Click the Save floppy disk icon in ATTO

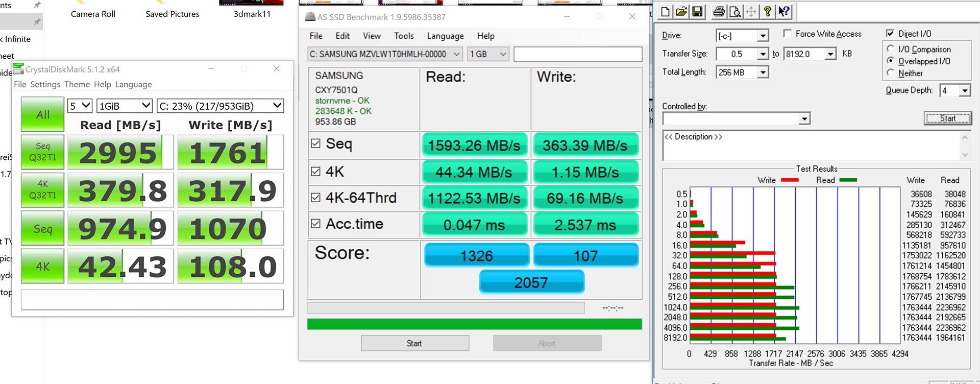pyautogui.click(x=697, y=11)
